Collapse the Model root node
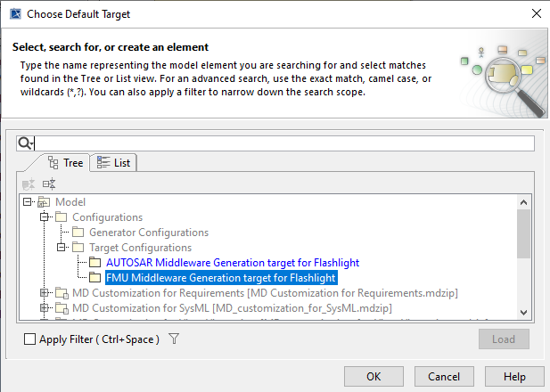Viewport: 550px width, 392px height. pos(28,202)
